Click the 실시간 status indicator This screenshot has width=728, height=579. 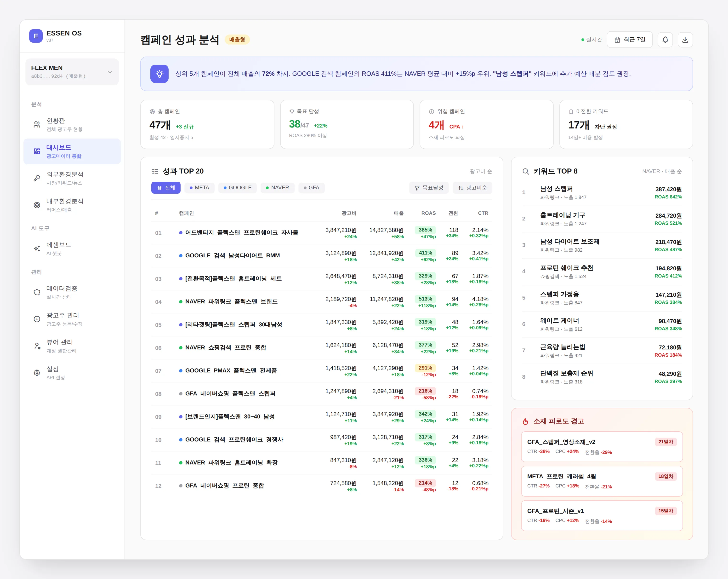pos(591,40)
